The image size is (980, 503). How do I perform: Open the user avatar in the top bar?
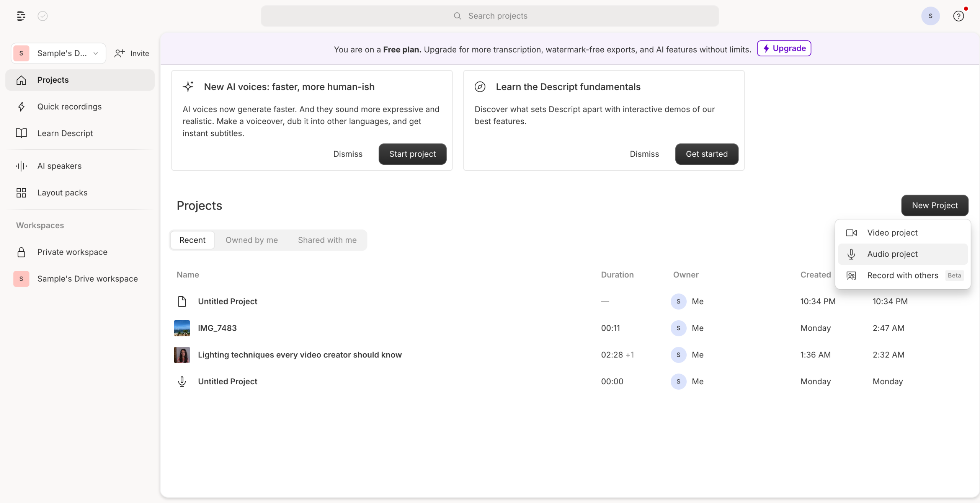point(930,16)
